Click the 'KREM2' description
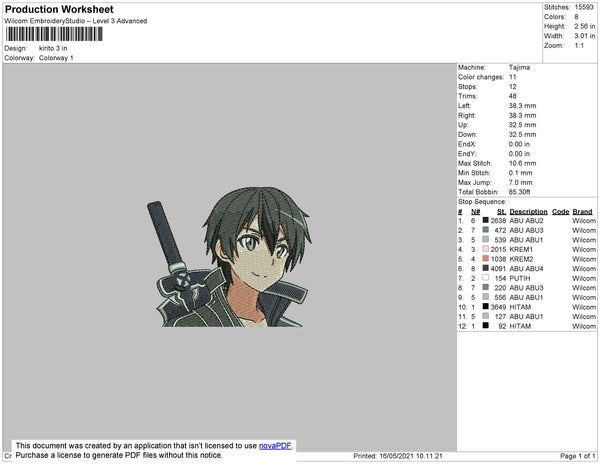Image resolution: width=600 pixels, height=464 pixels. tap(521, 259)
